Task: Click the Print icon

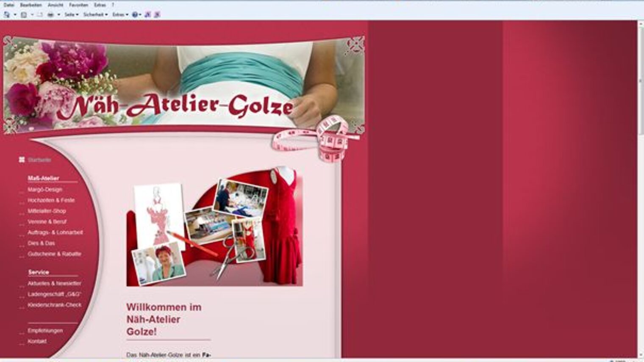Action: [50, 14]
